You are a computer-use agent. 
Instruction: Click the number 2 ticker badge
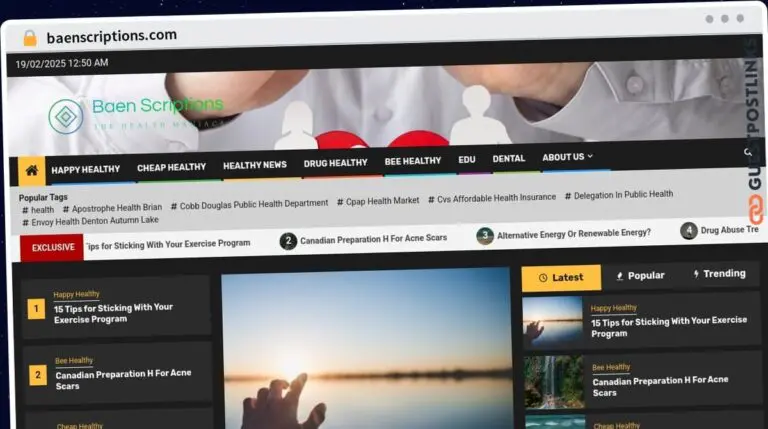click(288, 241)
